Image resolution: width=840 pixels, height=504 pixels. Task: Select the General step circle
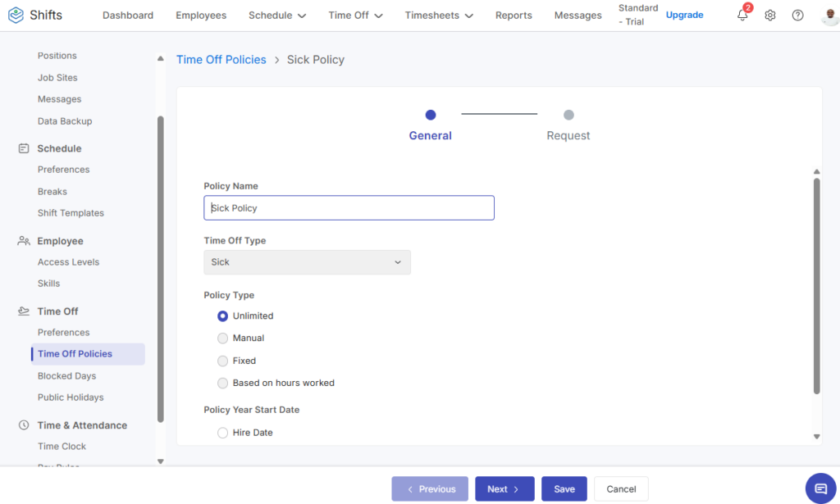[x=430, y=115]
